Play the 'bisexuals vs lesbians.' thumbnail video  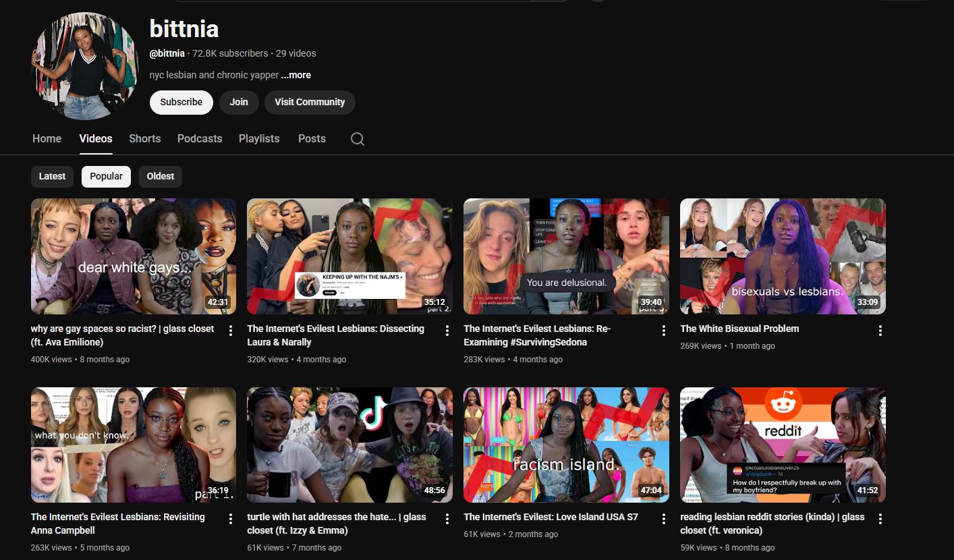coord(783,256)
